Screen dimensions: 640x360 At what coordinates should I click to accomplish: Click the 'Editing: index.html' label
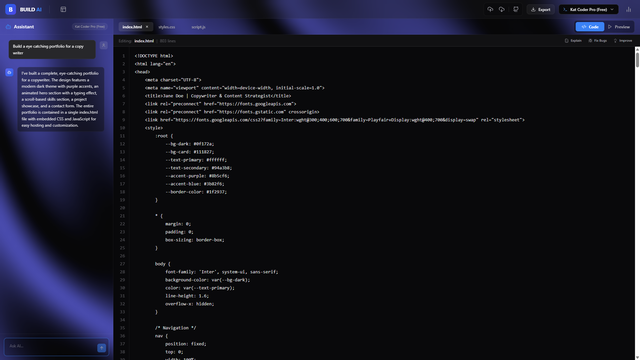(x=136, y=41)
